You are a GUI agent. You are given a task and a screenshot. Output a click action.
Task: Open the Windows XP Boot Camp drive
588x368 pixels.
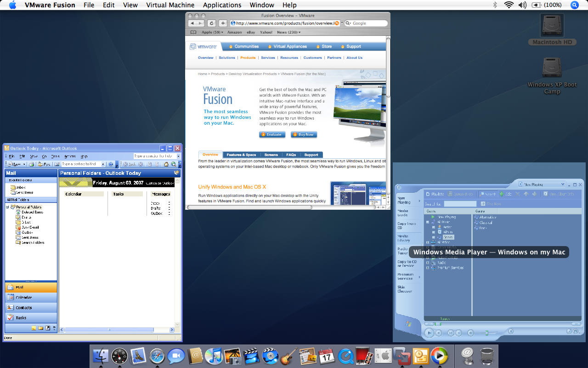[552, 75]
